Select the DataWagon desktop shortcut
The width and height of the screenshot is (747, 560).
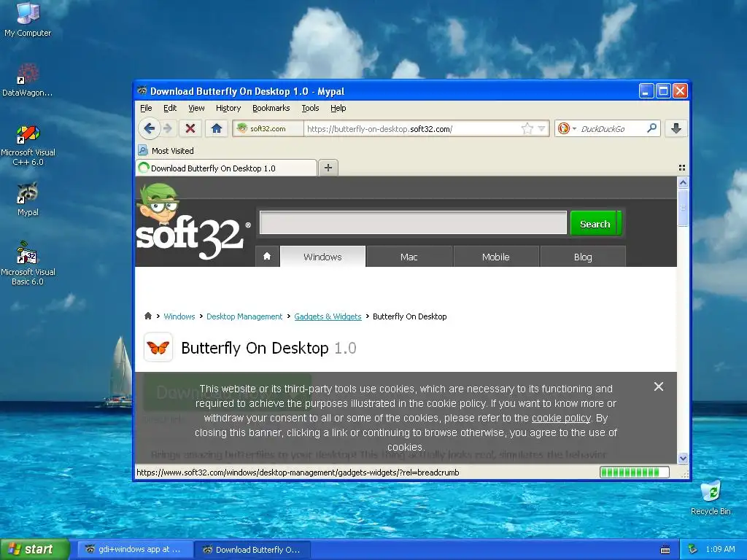[28, 80]
